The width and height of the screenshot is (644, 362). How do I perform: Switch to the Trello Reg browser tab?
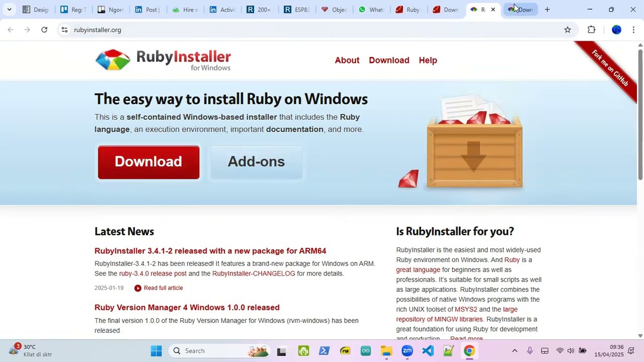[x=73, y=10]
